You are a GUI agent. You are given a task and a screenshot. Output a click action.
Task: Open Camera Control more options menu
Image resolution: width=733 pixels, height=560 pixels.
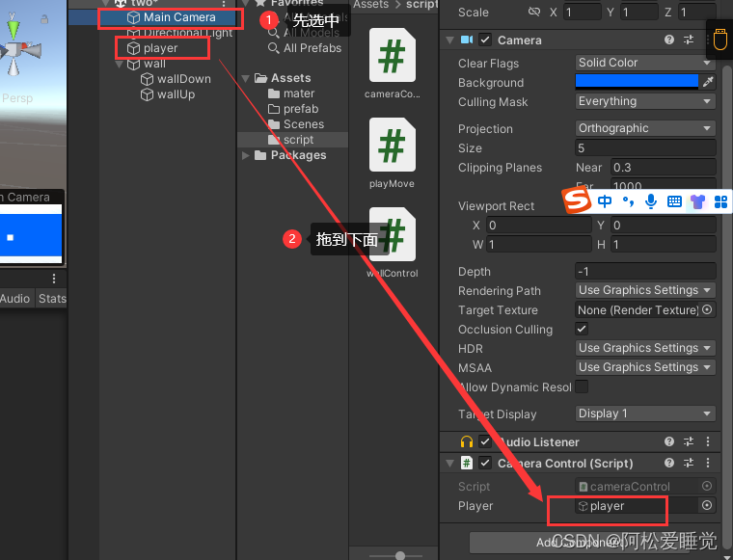[708, 463]
